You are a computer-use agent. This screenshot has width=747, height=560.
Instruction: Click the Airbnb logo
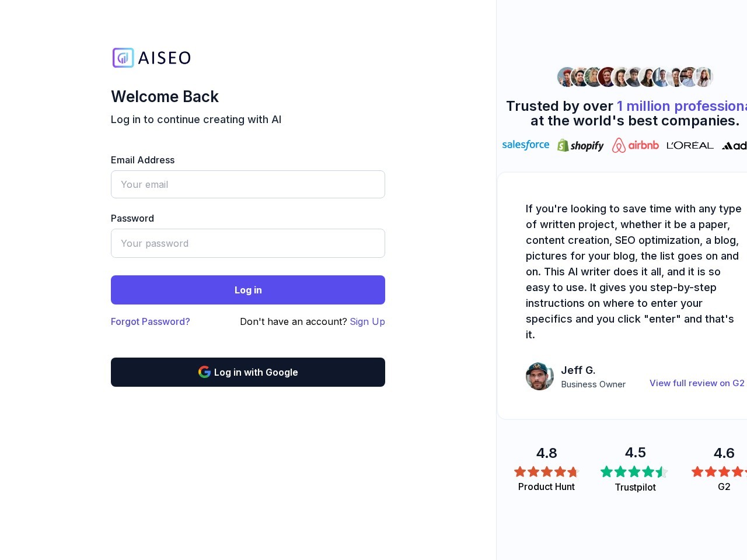pos(635,145)
